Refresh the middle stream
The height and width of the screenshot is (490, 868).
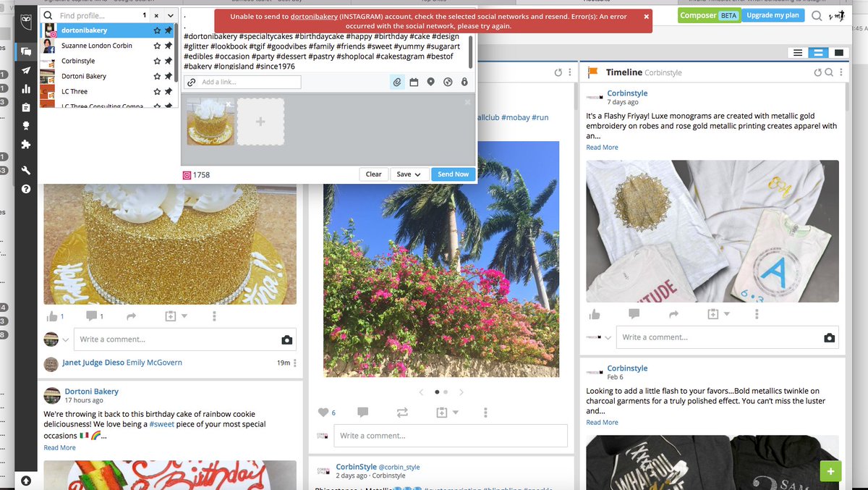coord(558,72)
